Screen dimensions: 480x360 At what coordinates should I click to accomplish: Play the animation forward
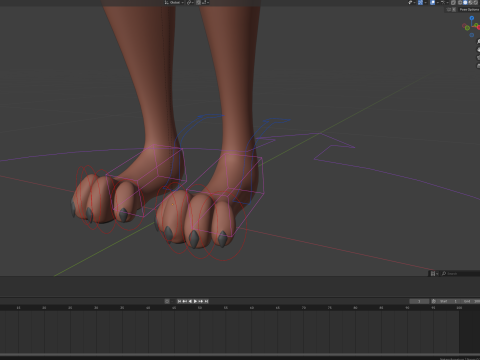(x=195, y=301)
